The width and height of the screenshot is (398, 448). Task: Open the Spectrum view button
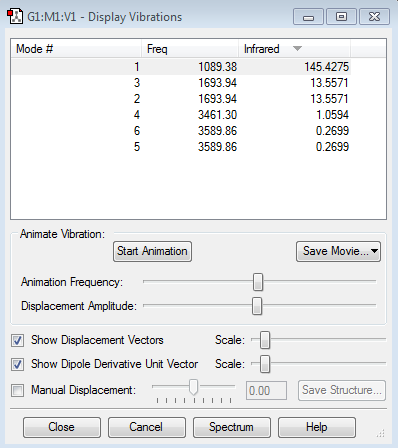tap(232, 427)
